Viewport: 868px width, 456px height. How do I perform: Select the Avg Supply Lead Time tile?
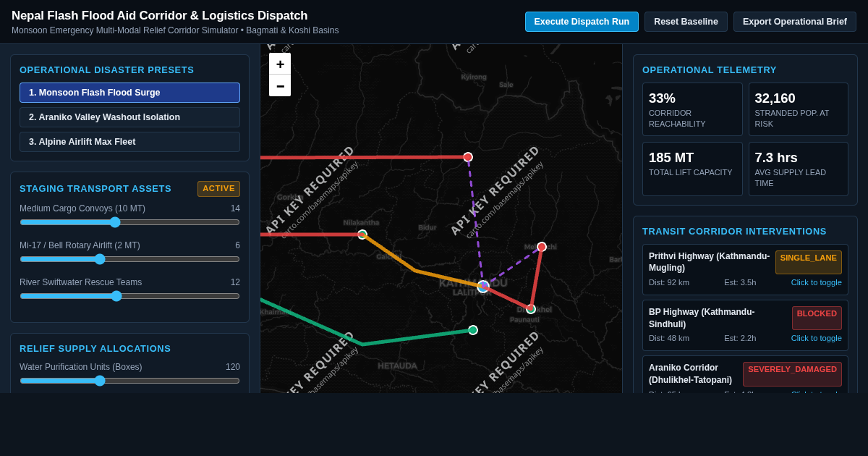pyautogui.click(x=798, y=169)
